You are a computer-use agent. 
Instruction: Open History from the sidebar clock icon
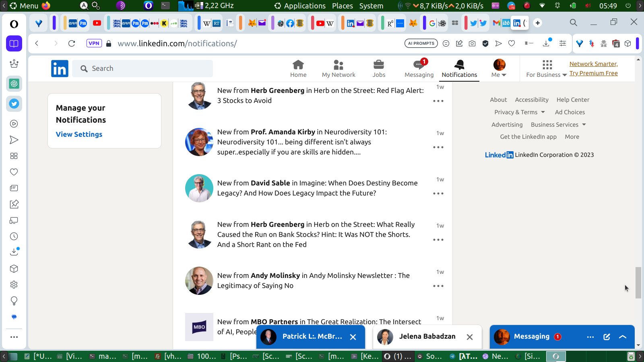pos(14,237)
